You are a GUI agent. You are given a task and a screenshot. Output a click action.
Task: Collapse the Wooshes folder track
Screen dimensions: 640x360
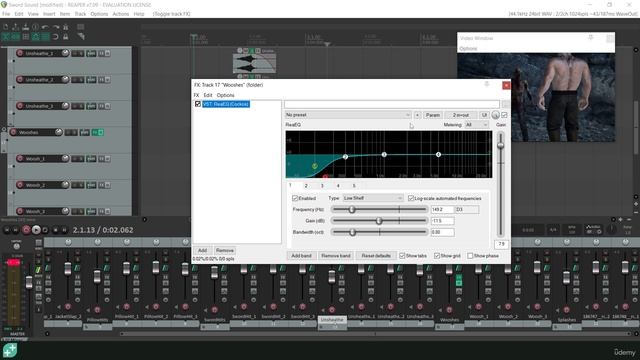pos(4,130)
